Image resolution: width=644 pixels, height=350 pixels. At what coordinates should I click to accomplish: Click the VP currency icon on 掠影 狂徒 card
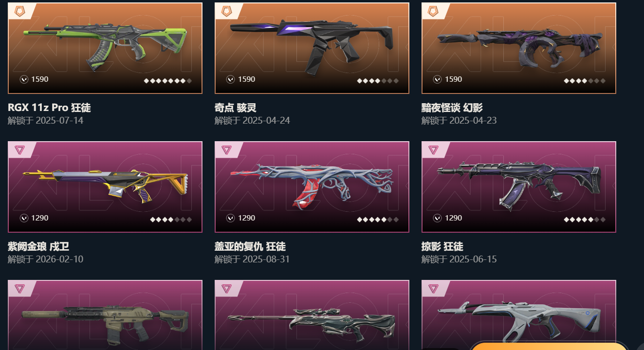(438, 218)
